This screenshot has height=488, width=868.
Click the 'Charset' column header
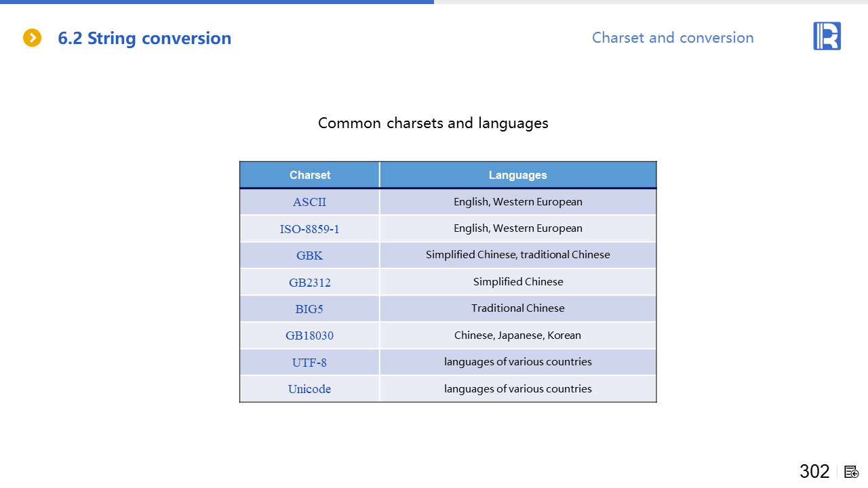point(310,175)
